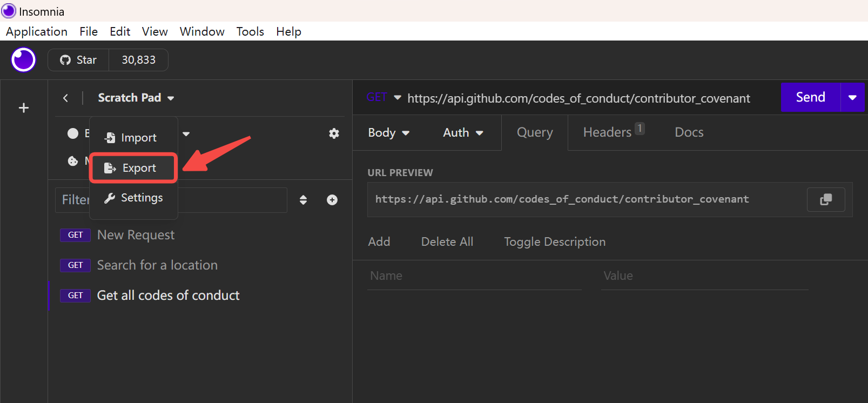Switch to the Headers tab
Image resolution: width=868 pixels, height=403 pixels.
tap(614, 132)
